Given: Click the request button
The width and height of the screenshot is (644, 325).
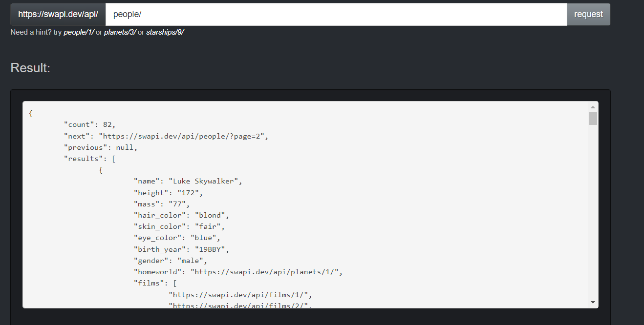Looking at the screenshot, I should coord(588,14).
